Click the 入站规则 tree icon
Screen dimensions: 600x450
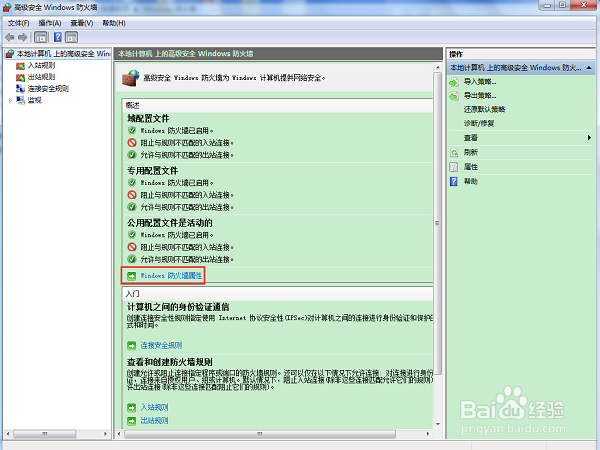point(20,66)
